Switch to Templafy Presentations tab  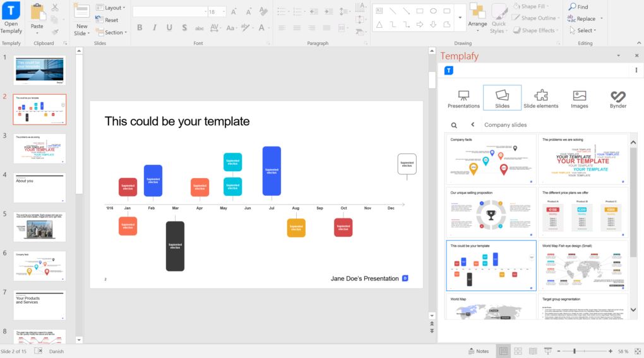pos(463,99)
